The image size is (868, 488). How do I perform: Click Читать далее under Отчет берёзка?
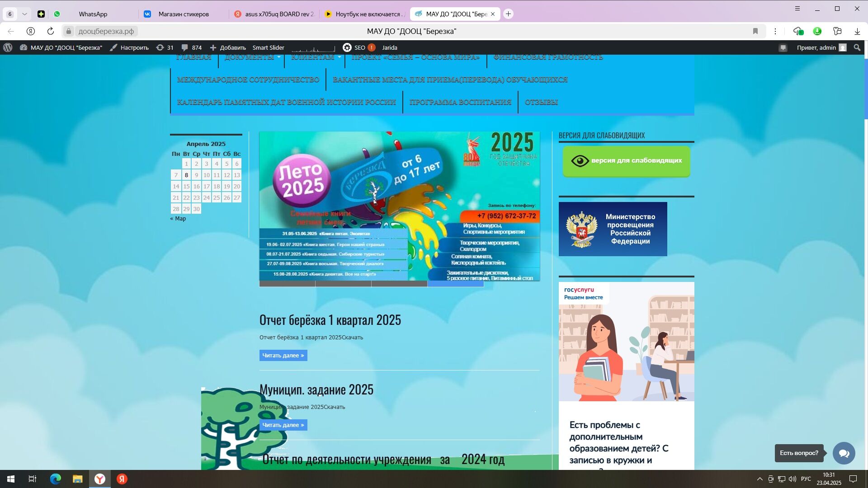pyautogui.click(x=283, y=356)
